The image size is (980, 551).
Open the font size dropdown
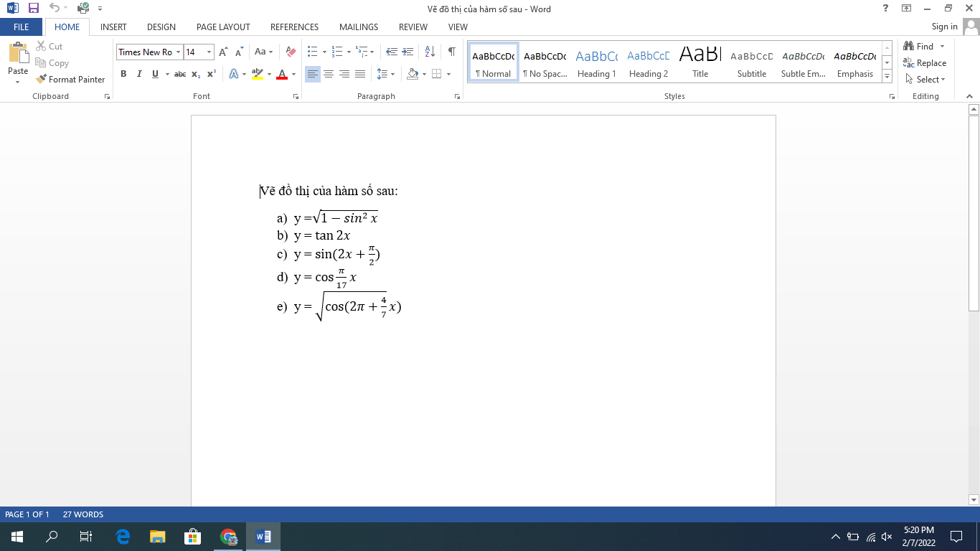point(209,52)
